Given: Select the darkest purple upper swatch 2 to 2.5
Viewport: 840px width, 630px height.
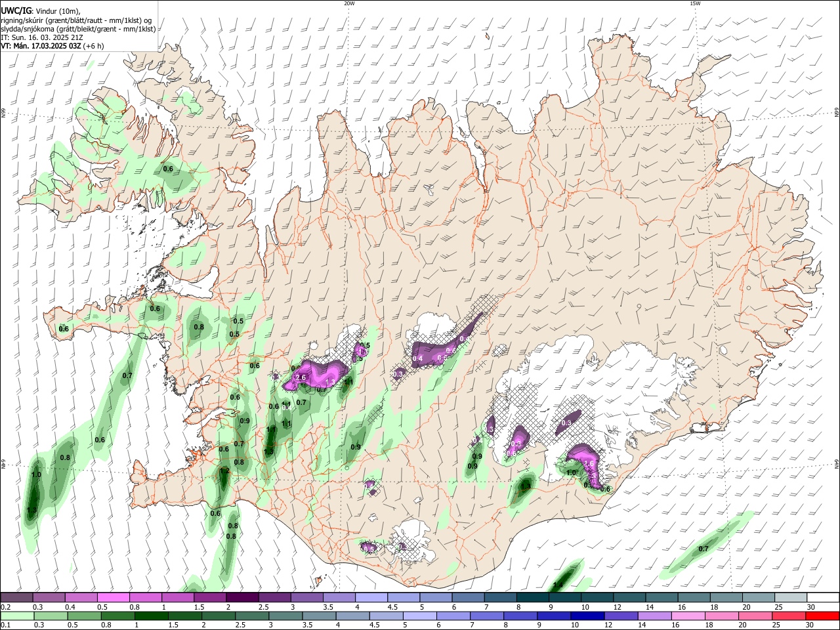Looking at the screenshot, I should [x=242, y=598].
